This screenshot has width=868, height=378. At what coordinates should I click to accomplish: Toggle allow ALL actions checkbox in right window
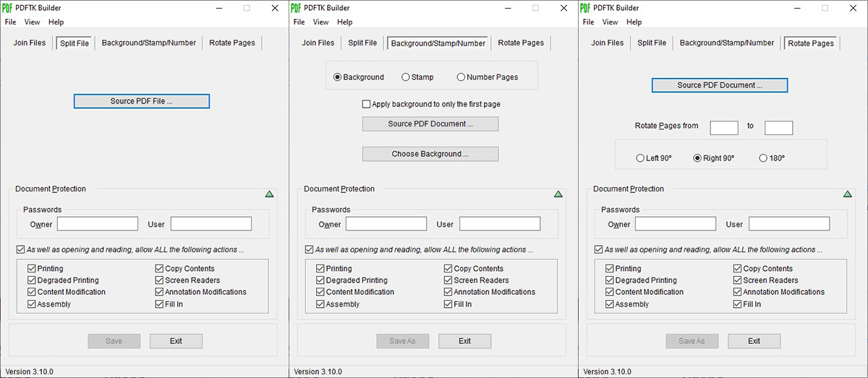tap(598, 250)
